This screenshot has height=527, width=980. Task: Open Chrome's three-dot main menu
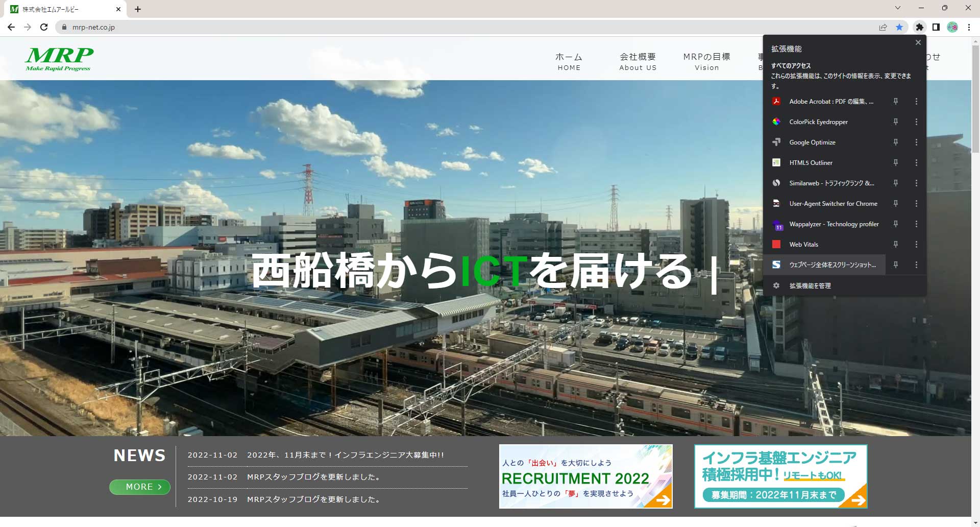(x=969, y=27)
